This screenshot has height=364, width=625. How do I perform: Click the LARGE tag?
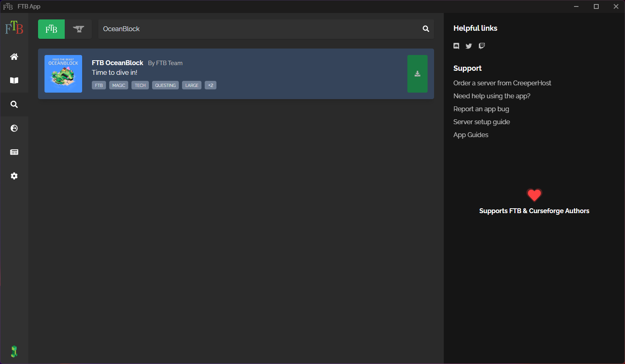192,85
